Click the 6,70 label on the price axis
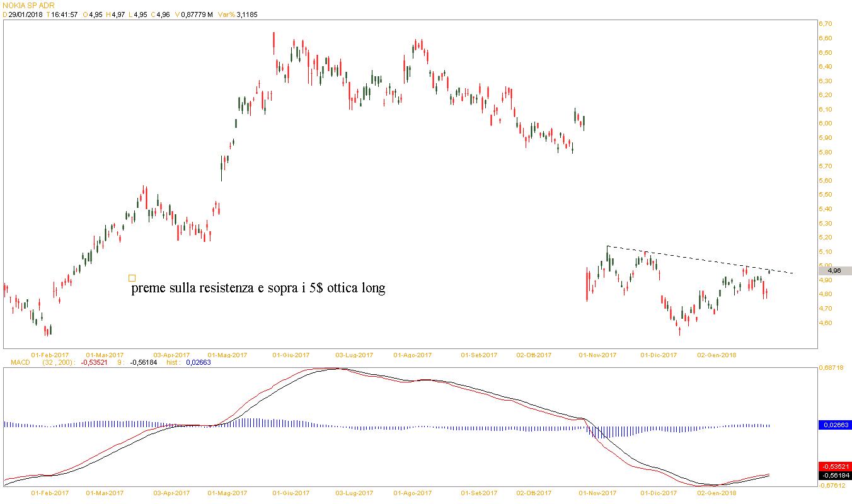 pos(826,24)
